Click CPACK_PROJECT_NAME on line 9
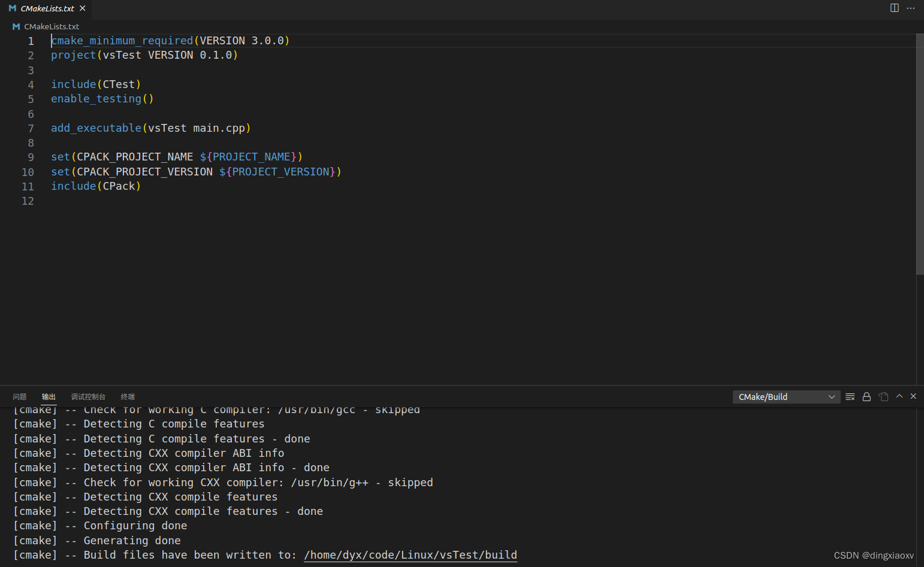The width and height of the screenshot is (924, 567). pos(135,157)
